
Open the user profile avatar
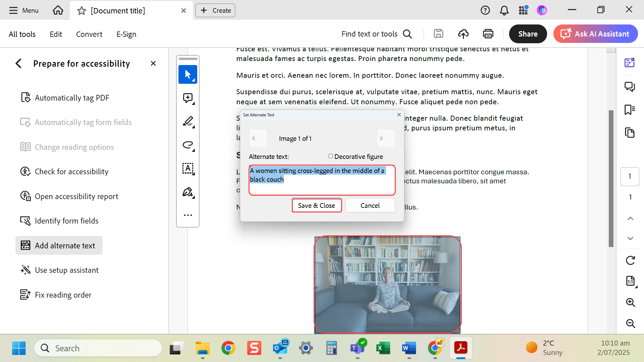(x=542, y=10)
